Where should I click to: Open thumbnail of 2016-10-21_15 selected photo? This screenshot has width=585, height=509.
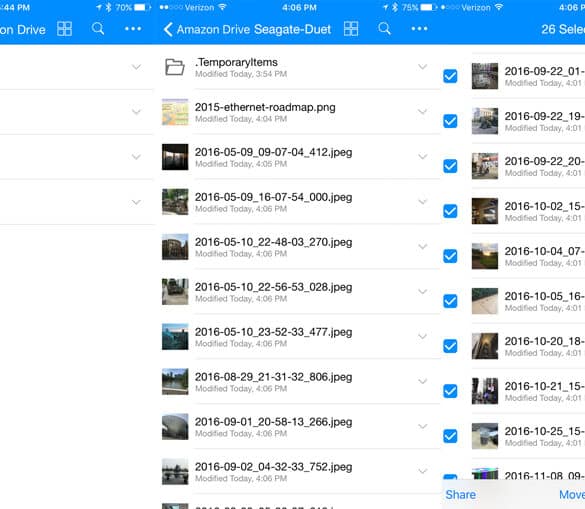pos(485,391)
